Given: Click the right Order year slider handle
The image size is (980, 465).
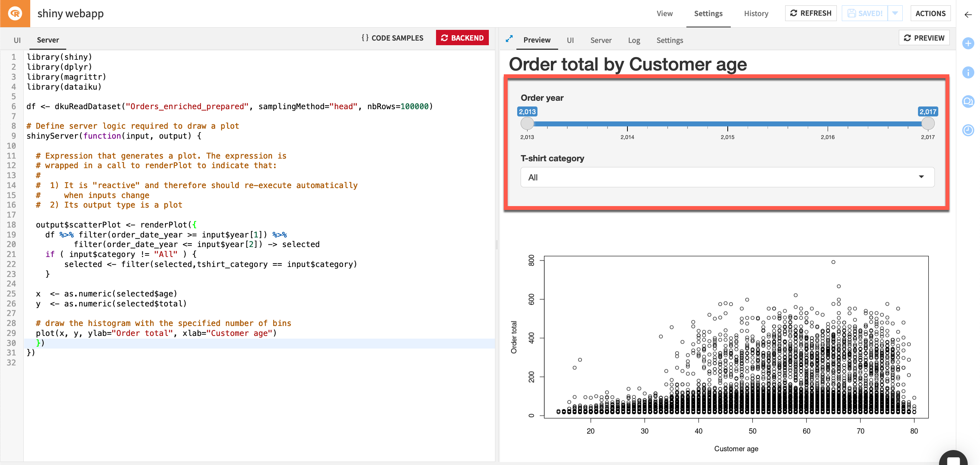Looking at the screenshot, I should click(928, 123).
